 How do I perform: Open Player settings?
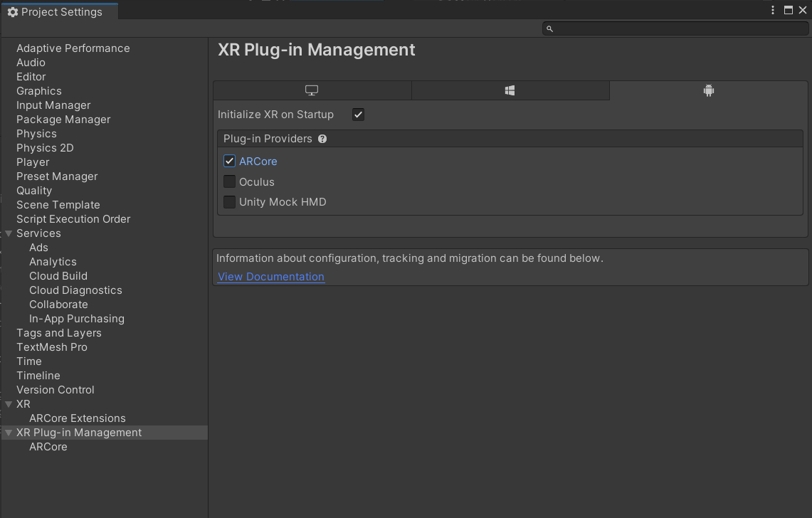point(33,162)
